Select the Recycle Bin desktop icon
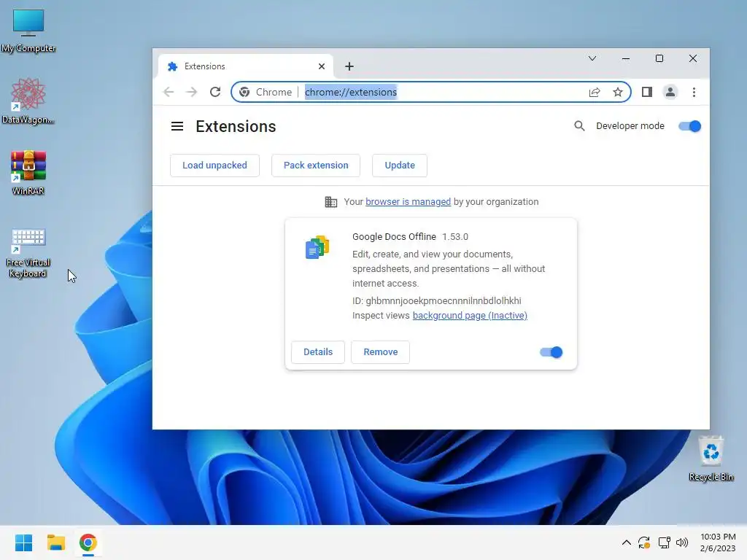Viewport: 747px width, 560px height. point(711,458)
